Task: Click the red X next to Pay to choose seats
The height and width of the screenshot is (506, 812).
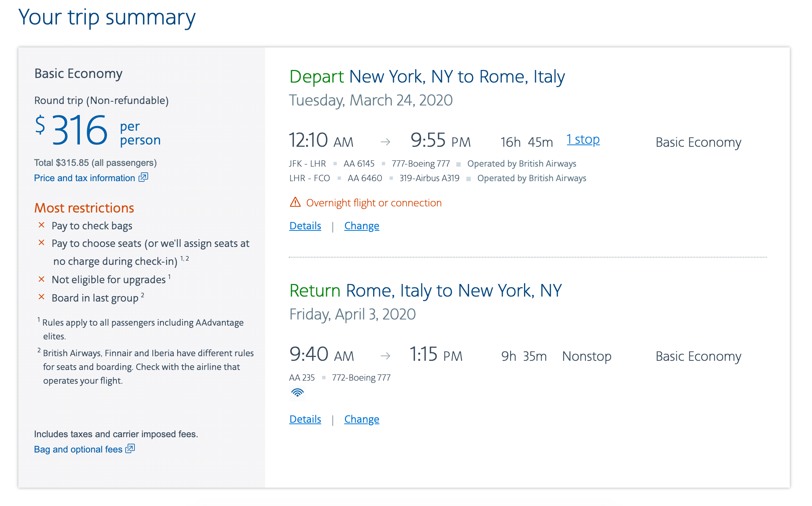Action: click(42, 243)
